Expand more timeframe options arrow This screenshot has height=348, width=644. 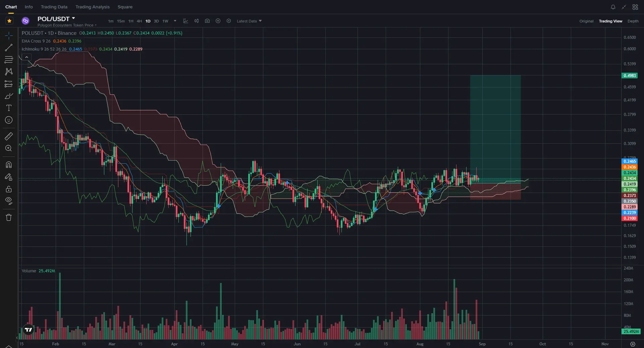[x=175, y=21]
